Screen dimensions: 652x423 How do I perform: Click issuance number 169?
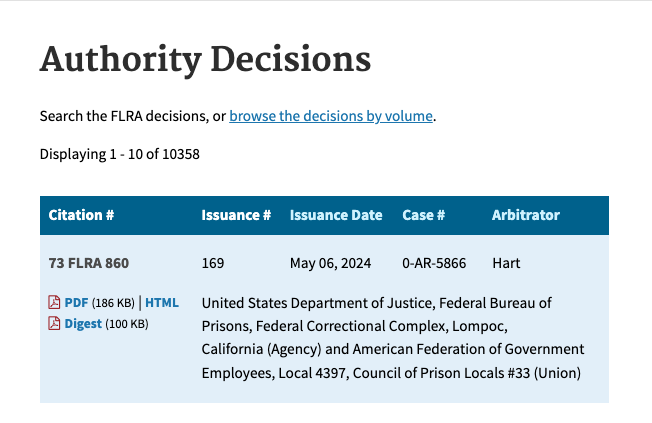tap(213, 263)
